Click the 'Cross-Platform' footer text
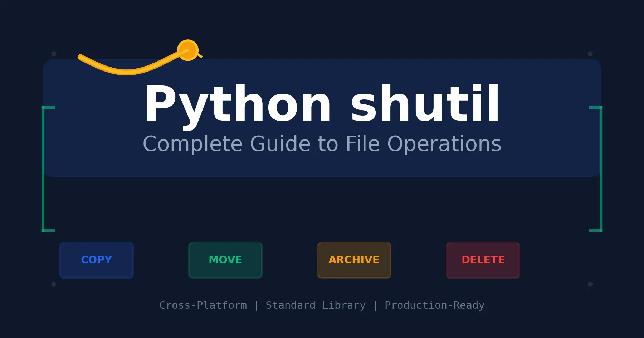Viewport: 644px width, 338px height. [203, 305]
